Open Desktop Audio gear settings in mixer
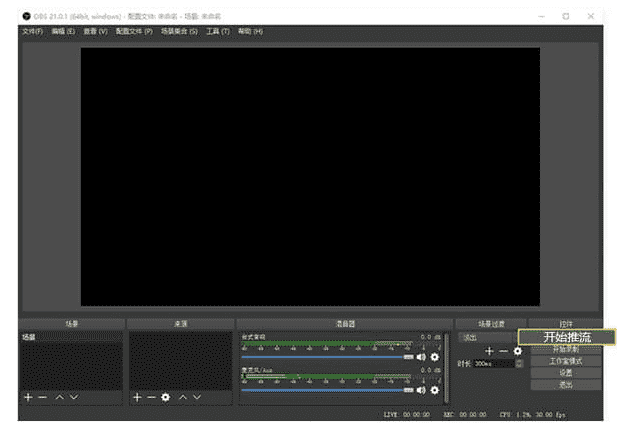 pos(434,357)
